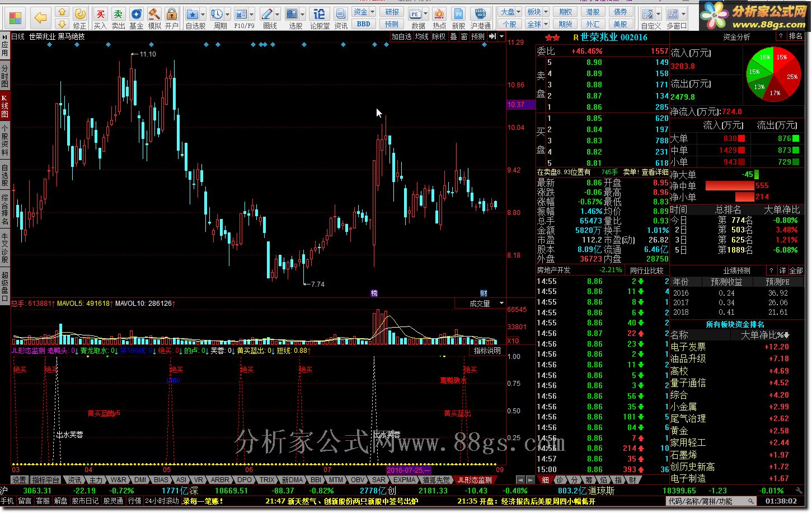Expand the 自选股 dropdown arrow
The height and width of the screenshot is (513, 812).
(x=203, y=14)
